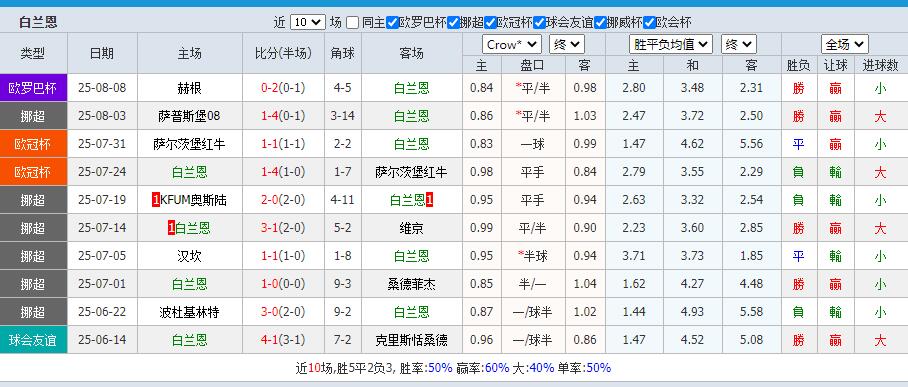Click the 欧冠杯 type cell for 25-07-31
The width and height of the screenshot is (908, 387).
point(34,144)
